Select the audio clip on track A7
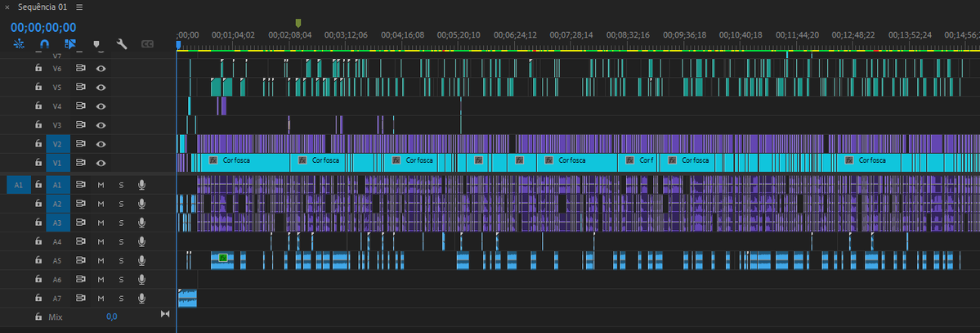The width and height of the screenshot is (980, 333). 187,298
